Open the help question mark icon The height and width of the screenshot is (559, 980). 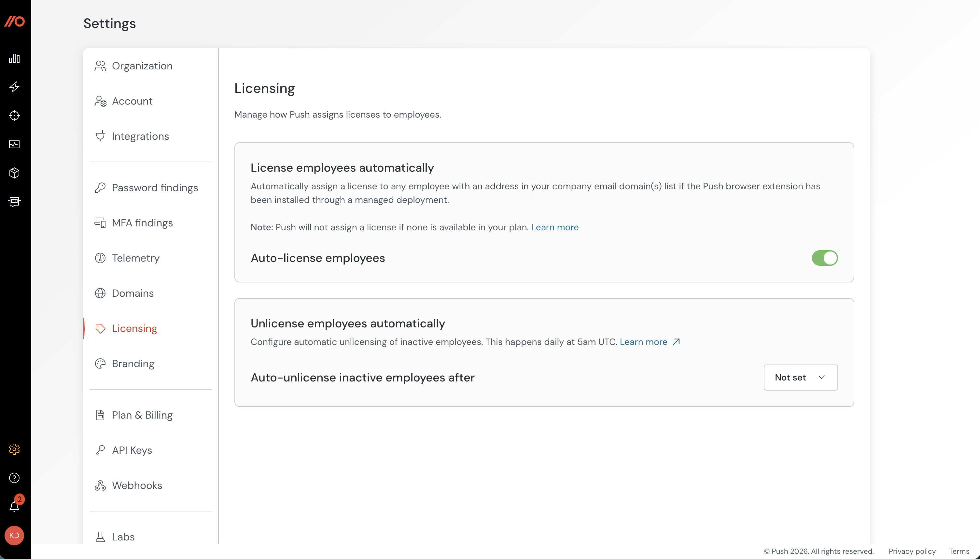click(x=14, y=477)
